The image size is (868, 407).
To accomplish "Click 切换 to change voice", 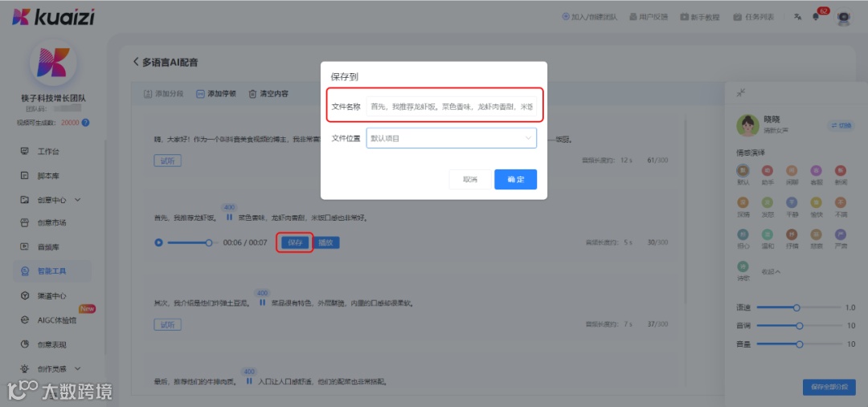I will (841, 125).
